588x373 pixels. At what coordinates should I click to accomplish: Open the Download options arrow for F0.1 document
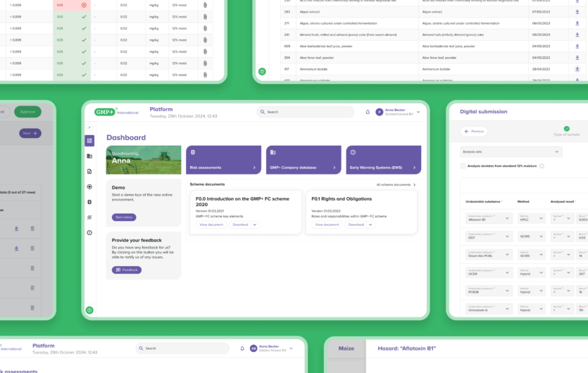pyautogui.click(x=370, y=225)
